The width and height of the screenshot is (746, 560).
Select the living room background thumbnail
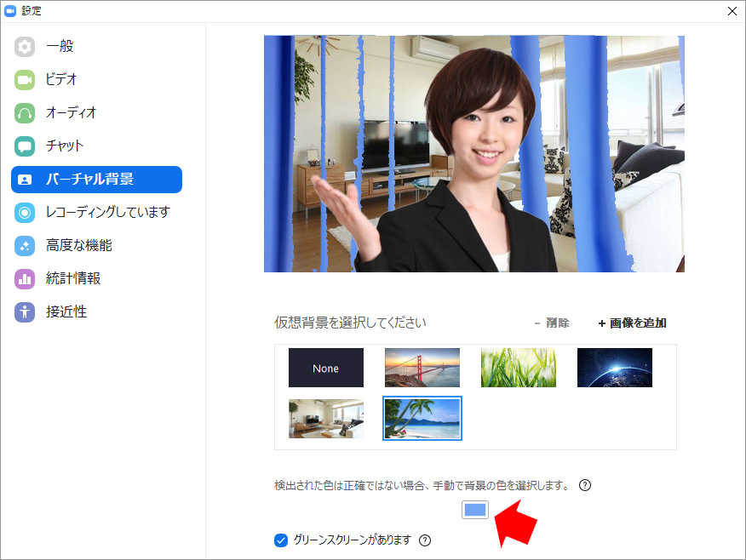(326, 419)
